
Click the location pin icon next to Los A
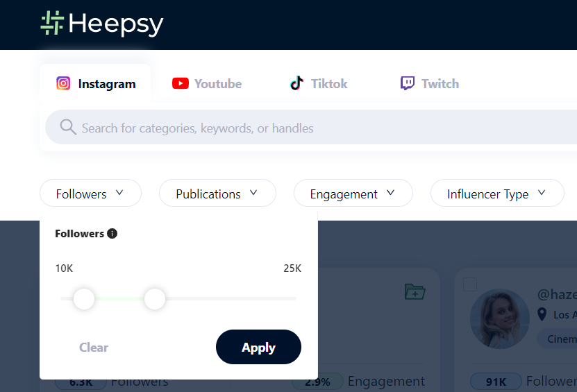coord(542,314)
